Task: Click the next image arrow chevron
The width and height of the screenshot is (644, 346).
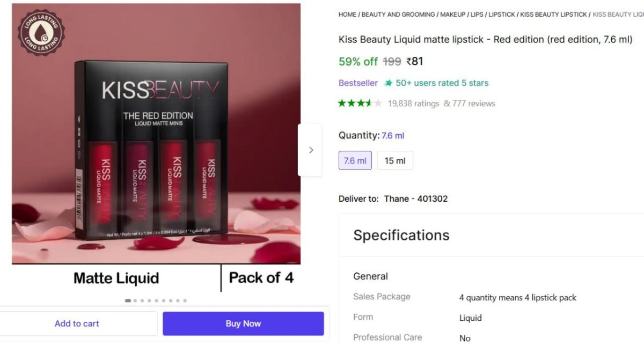Action: pos(311,150)
